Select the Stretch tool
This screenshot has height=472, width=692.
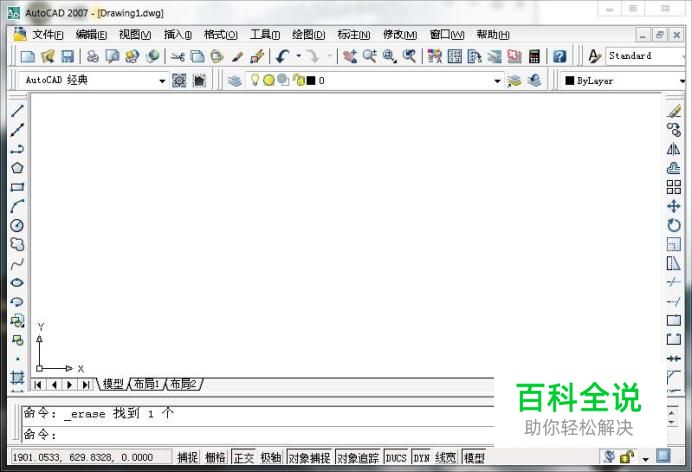coord(673,264)
